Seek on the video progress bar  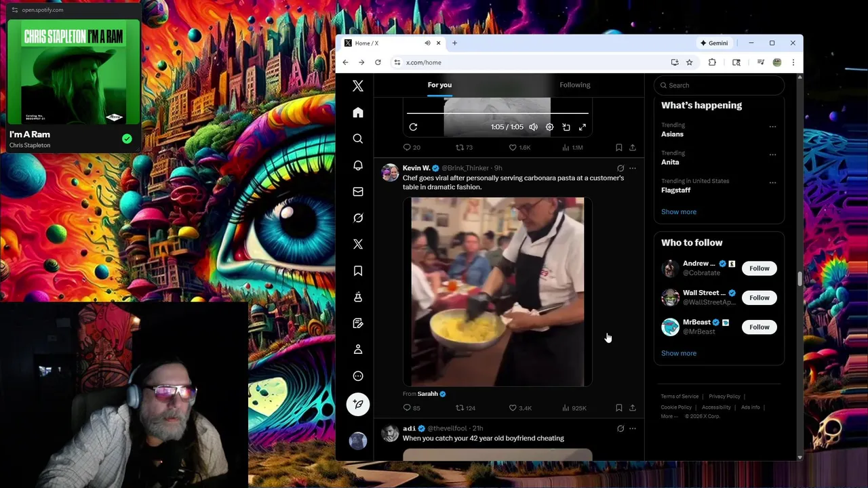[x=497, y=113]
